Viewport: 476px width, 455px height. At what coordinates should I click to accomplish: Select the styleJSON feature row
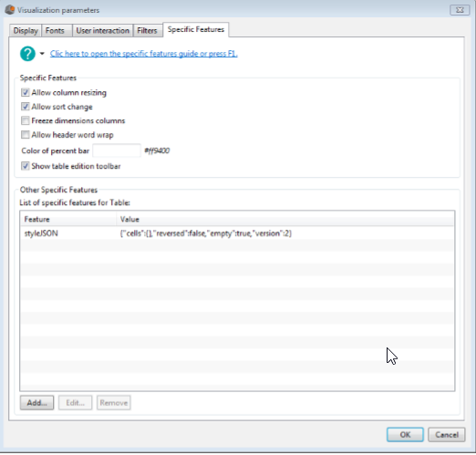coord(237,233)
